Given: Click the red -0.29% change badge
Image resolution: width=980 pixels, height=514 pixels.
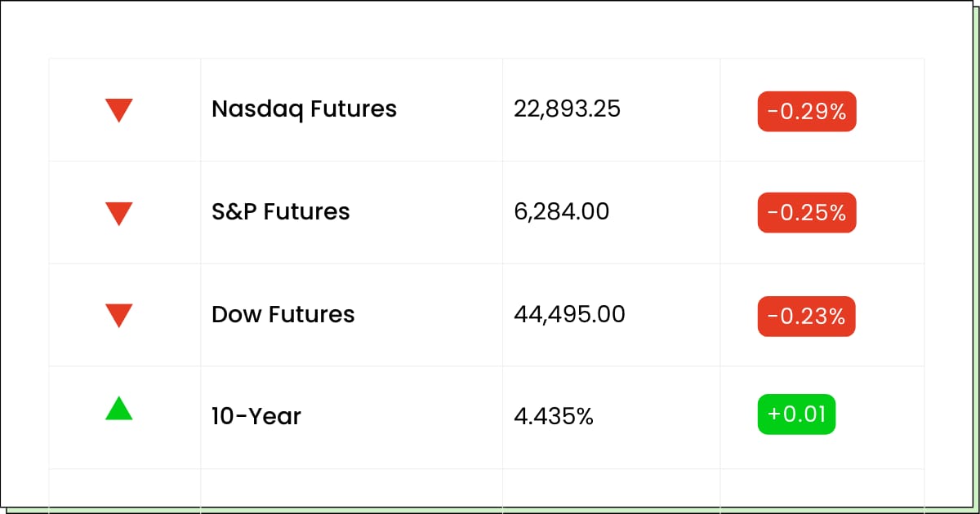Looking at the screenshot, I should (x=806, y=111).
